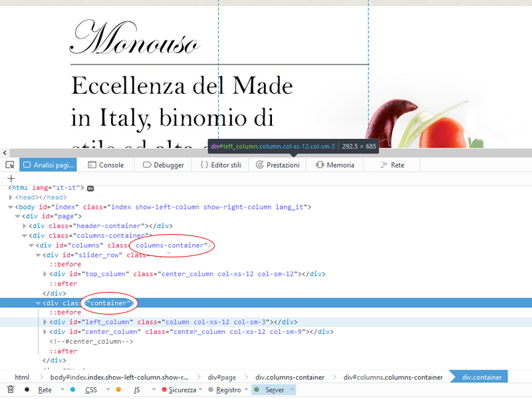Viewport: 532px width, 399px height.
Task: Collapse the outer columns-container div node
Action: pyautogui.click(x=24, y=235)
